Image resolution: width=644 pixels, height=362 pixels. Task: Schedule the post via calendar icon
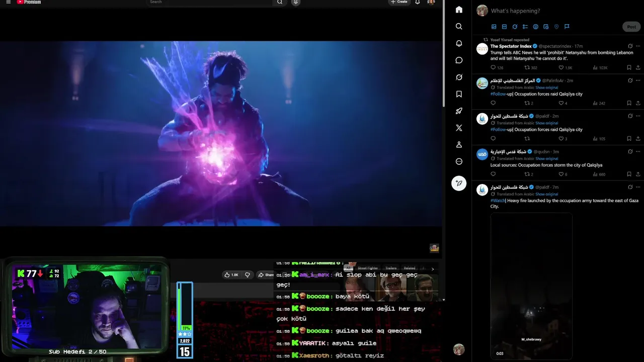tap(546, 27)
